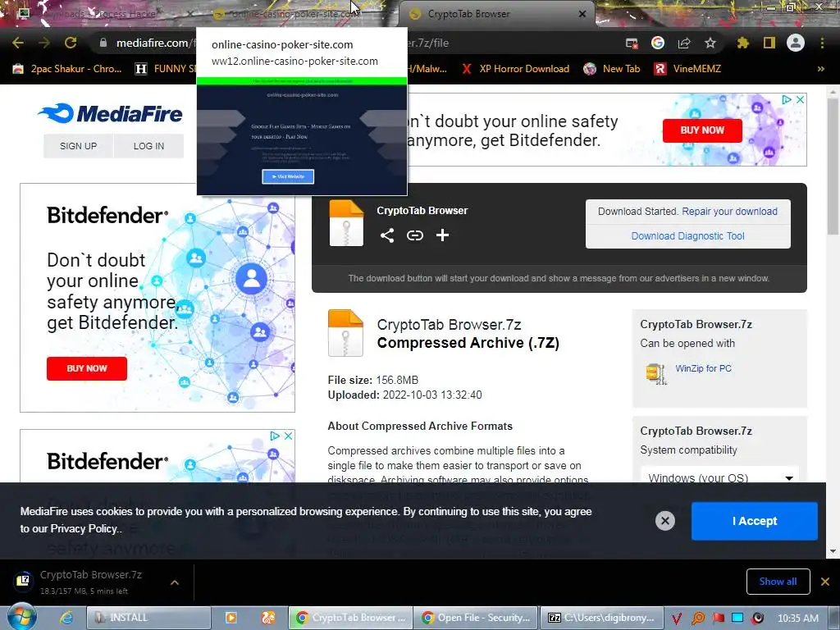Click the share page icon

[x=684, y=43]
